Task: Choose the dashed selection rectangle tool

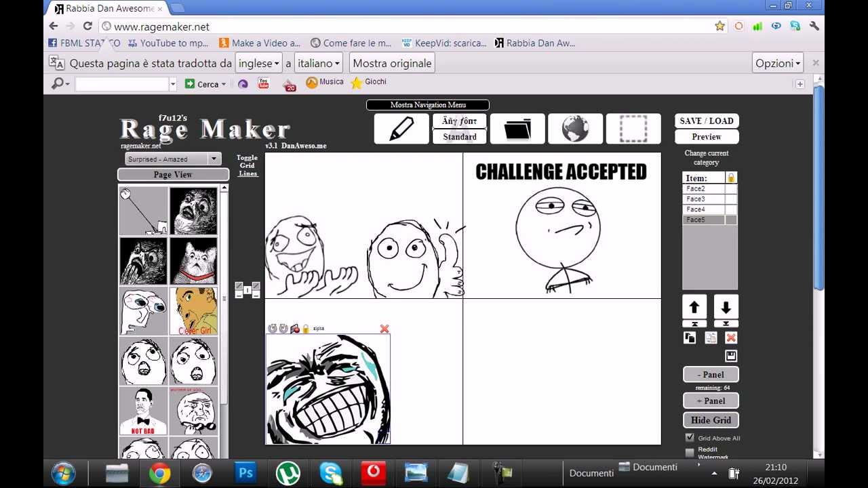Action: (x=633, y=129)
